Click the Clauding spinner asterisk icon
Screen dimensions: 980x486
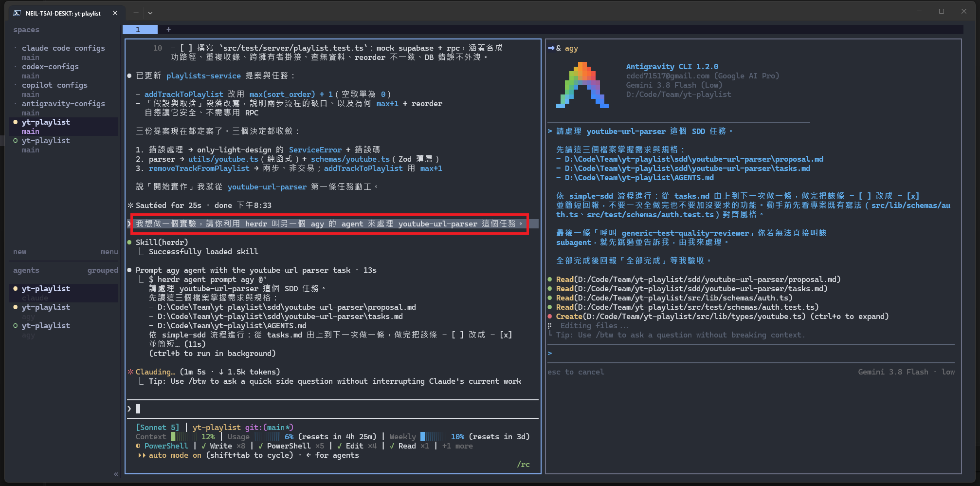coord(130,372)
